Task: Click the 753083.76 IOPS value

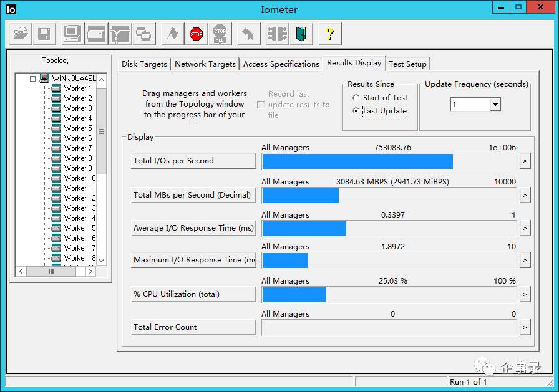Action: (392, 148)
